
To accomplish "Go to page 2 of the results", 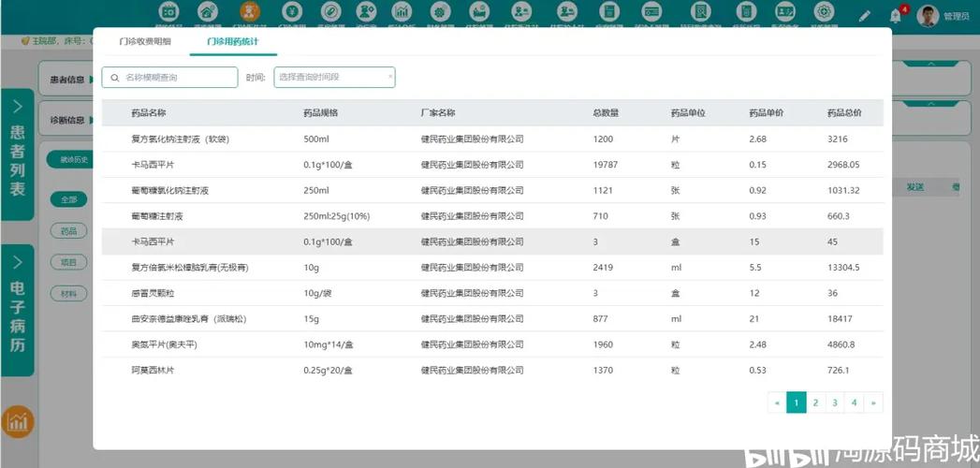I will [815, 402].
